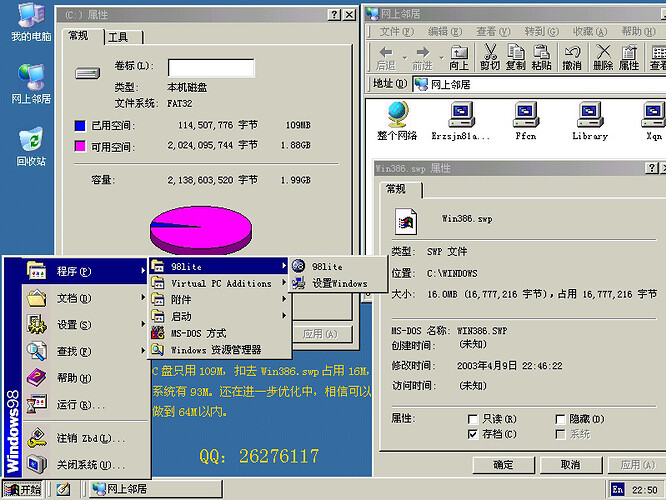Open 设置Windows item in submenu
This screenshot has width=666, height=500.
pos(338,283)
